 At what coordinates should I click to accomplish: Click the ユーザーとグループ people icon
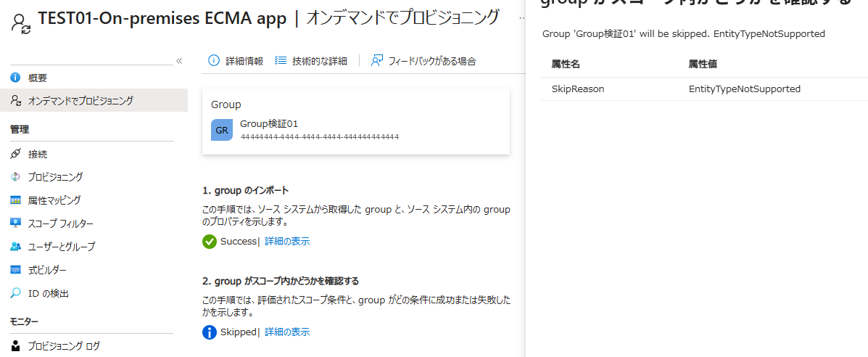[x=15, y=246]
